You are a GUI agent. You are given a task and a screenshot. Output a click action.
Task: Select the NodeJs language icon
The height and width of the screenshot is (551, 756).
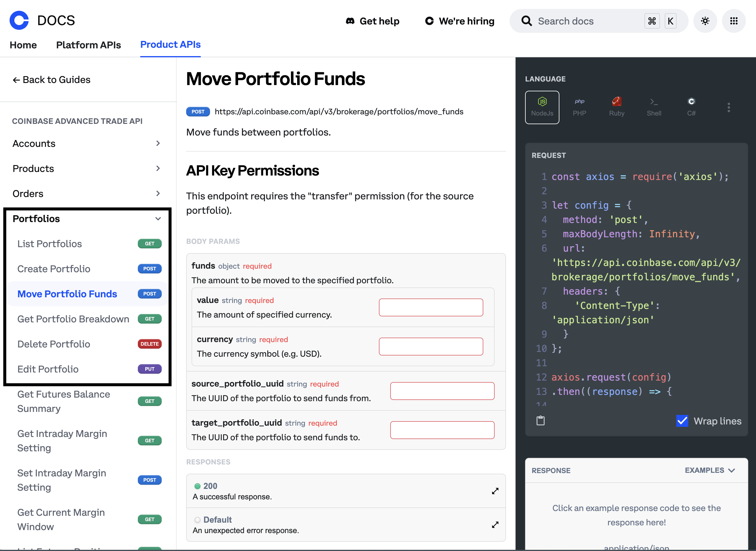click(542, 107)
